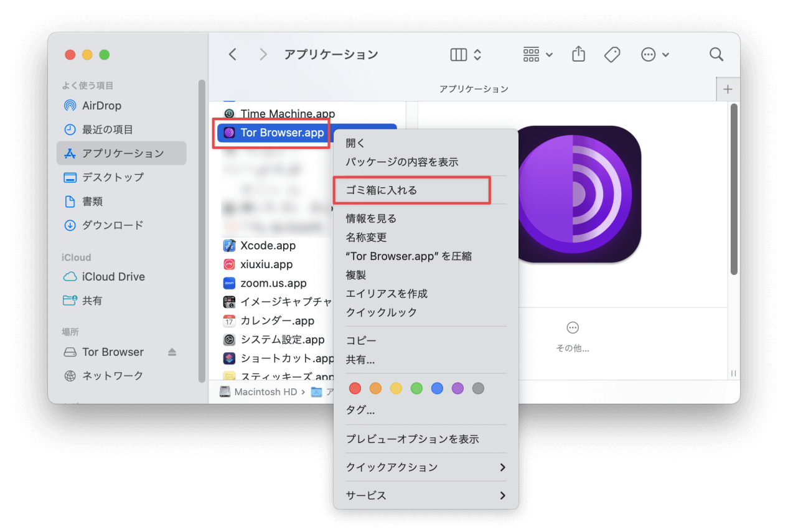Click the アプリケーション tab label
This screenshot has height=532, width=788.
[474, 89]
